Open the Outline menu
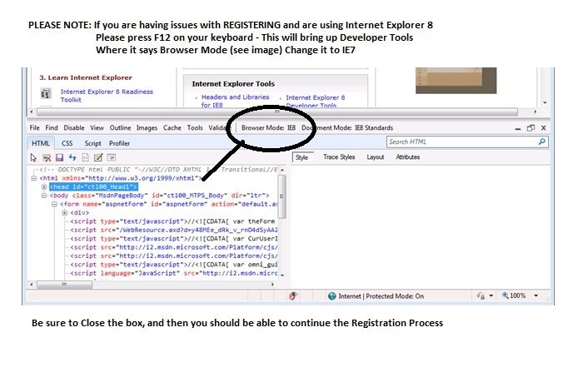 click(120, 128)
